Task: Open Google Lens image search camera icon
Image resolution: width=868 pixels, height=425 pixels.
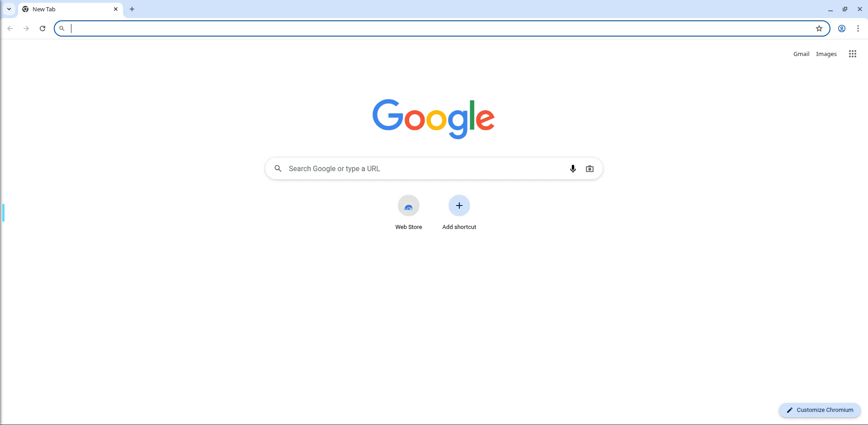Action: tap(590, 168)
